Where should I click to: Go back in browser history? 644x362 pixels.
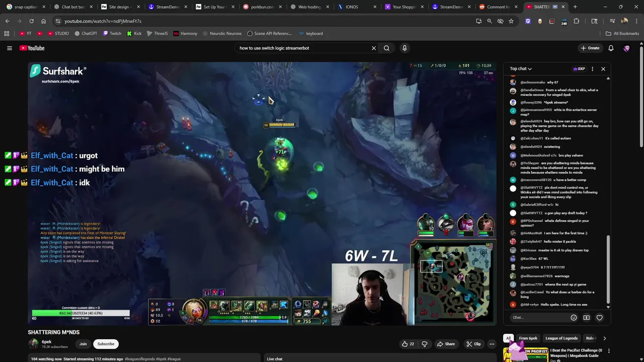coord(7,21)
